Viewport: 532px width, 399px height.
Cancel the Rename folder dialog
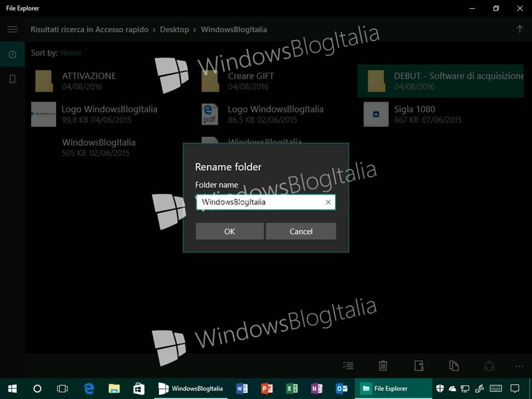point(301,232)
